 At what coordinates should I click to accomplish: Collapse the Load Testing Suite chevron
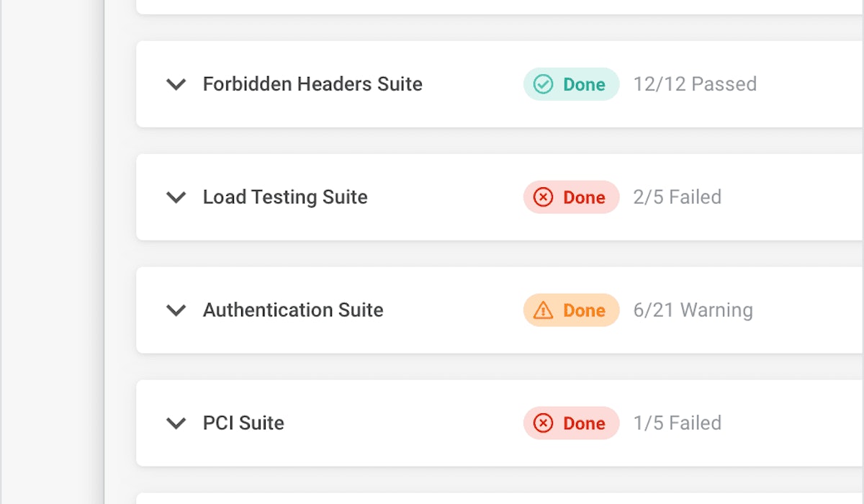pos(176,197)
